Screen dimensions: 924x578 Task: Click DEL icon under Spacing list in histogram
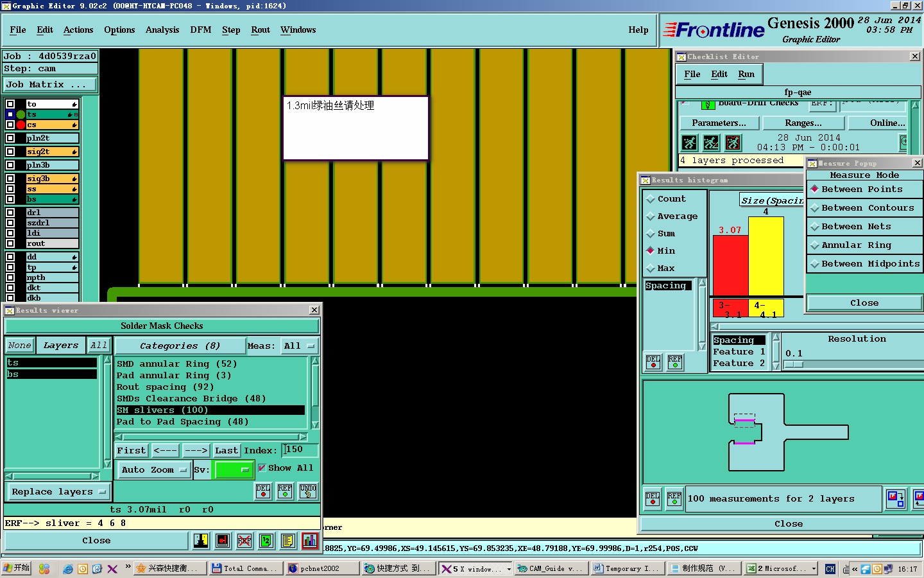(x=653, y=362)
